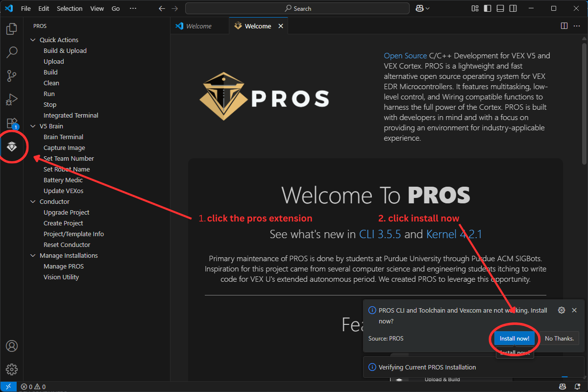588x392 pixels.
Task: Open notification settings gear on PROS prompt
Action: pyautogui.click(x=562, y=310)
